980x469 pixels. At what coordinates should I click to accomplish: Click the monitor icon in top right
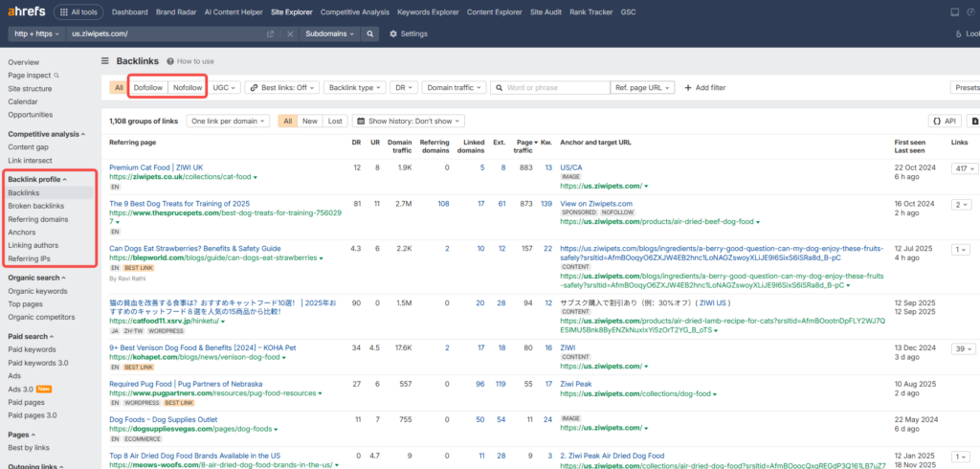pyautogui.click(x=954, y=11)
